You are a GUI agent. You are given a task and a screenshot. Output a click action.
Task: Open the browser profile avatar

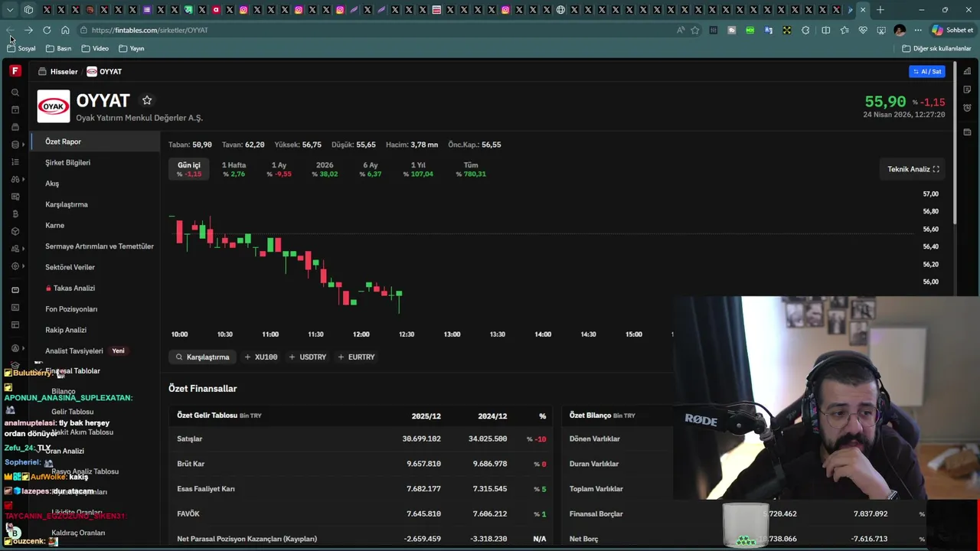click(x=900, y=30)
